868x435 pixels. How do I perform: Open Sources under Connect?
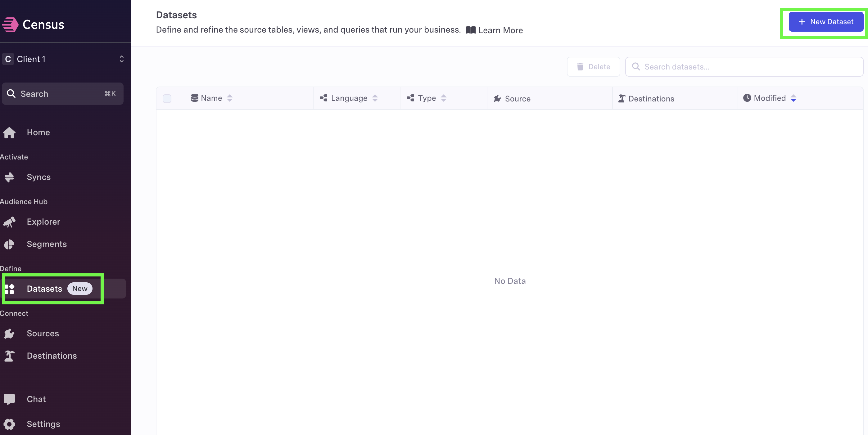43,334
